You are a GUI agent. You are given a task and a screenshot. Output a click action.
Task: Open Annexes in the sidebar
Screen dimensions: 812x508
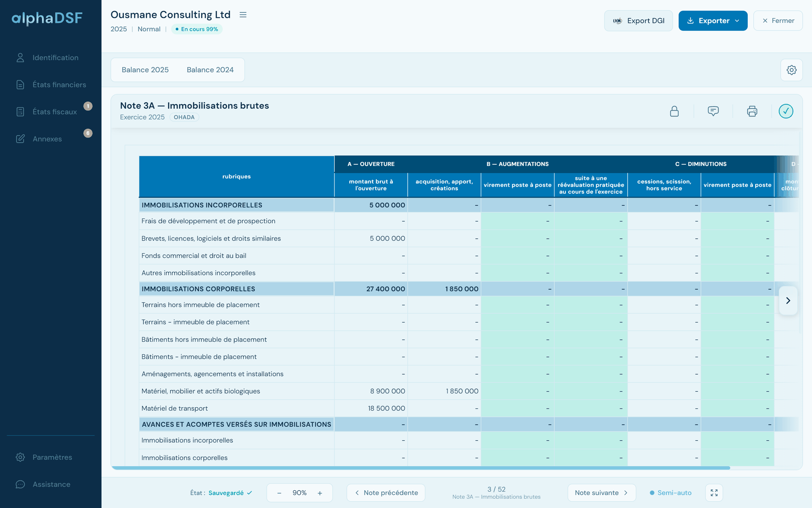pos(51,139)
